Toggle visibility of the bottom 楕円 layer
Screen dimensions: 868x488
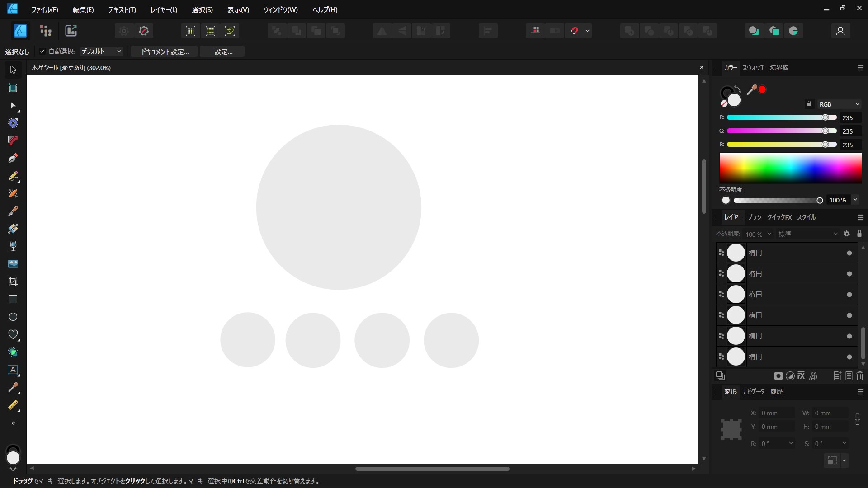click(849, 357)
